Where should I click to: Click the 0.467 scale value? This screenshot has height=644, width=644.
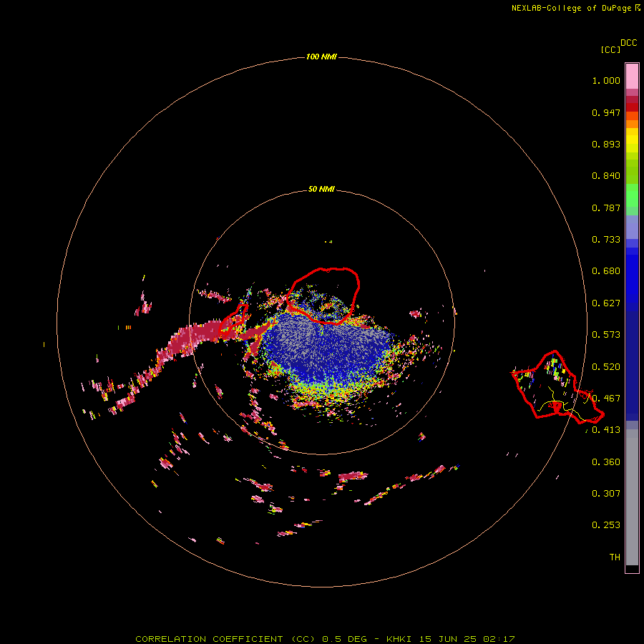[606, 399]
